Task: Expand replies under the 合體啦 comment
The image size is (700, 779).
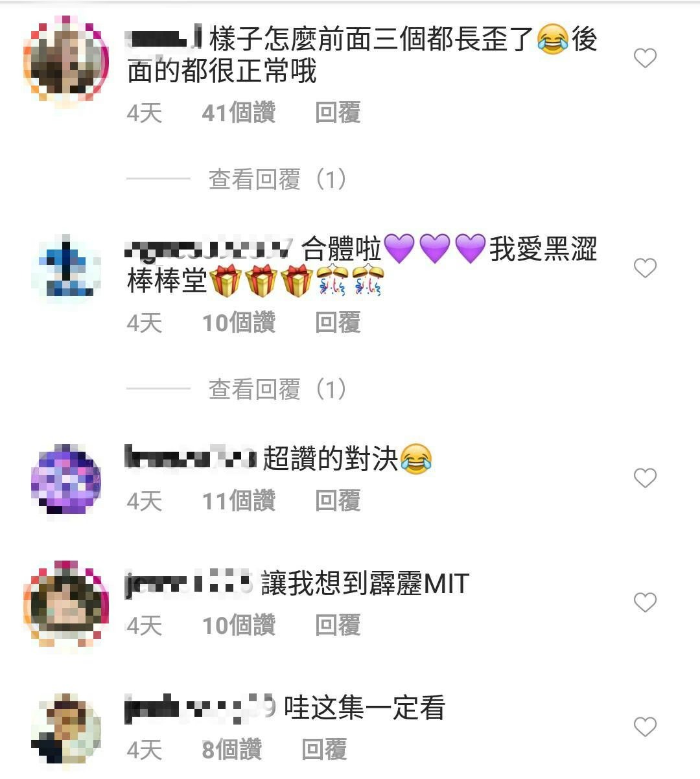Action: 277,389
